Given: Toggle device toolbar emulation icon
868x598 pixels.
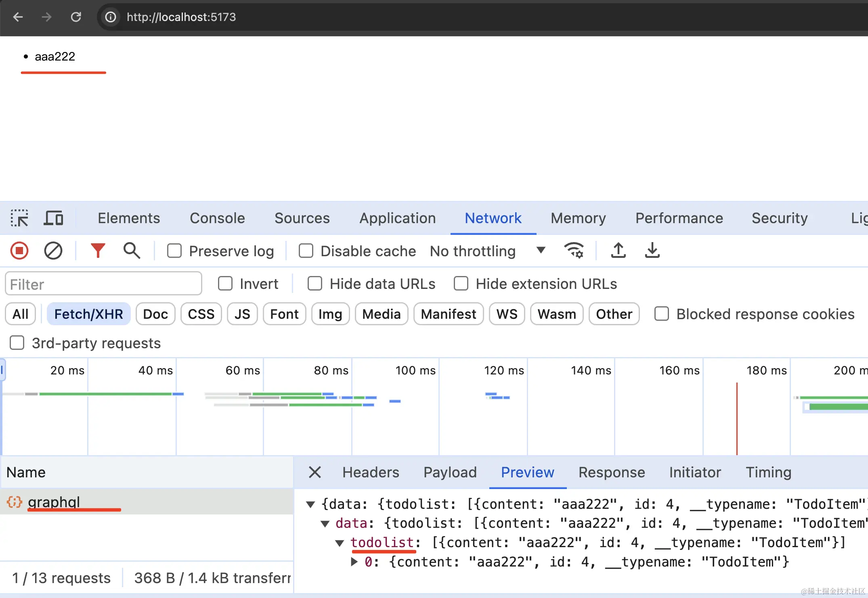Looking at the screenshot, I should 53,218.
